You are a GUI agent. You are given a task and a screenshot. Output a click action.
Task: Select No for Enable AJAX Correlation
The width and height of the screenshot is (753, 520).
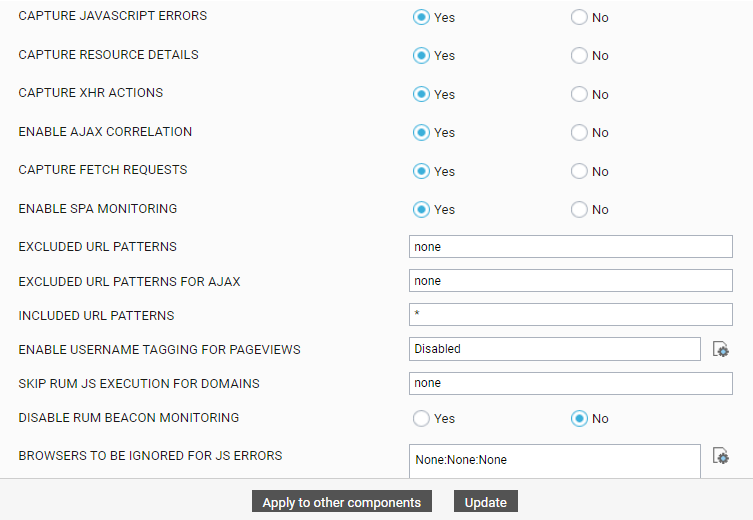coord(579,133)
